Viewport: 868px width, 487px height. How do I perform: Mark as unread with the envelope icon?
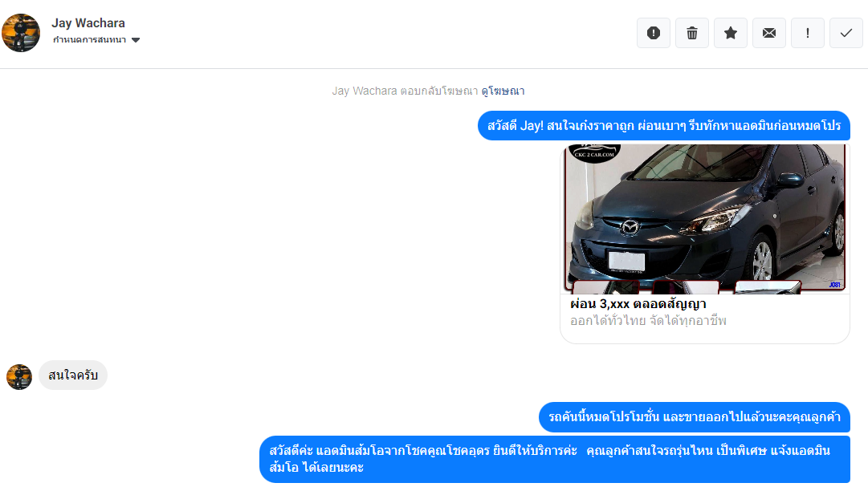769,33
